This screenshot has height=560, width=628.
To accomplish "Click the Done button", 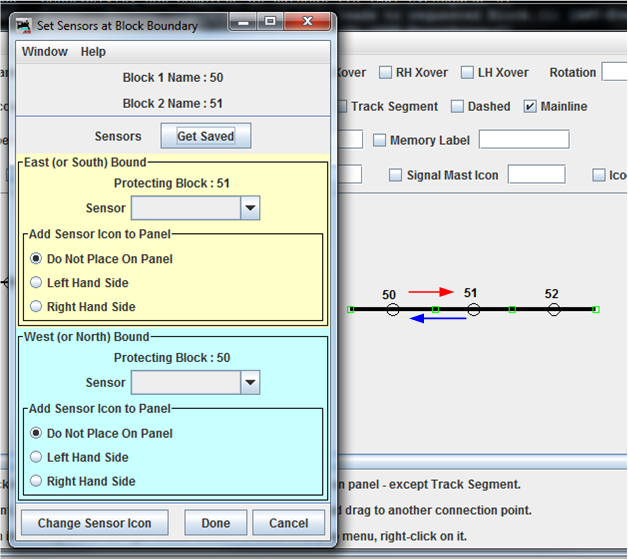I will 215,523.
